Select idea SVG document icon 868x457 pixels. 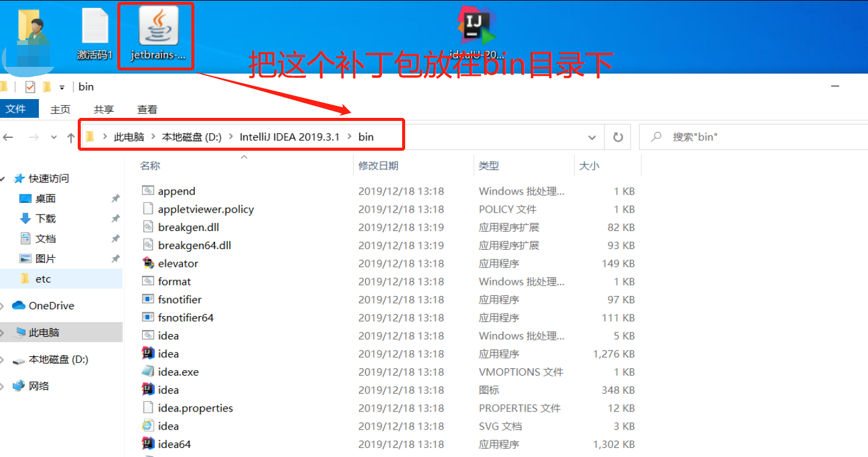pos(148,425)
